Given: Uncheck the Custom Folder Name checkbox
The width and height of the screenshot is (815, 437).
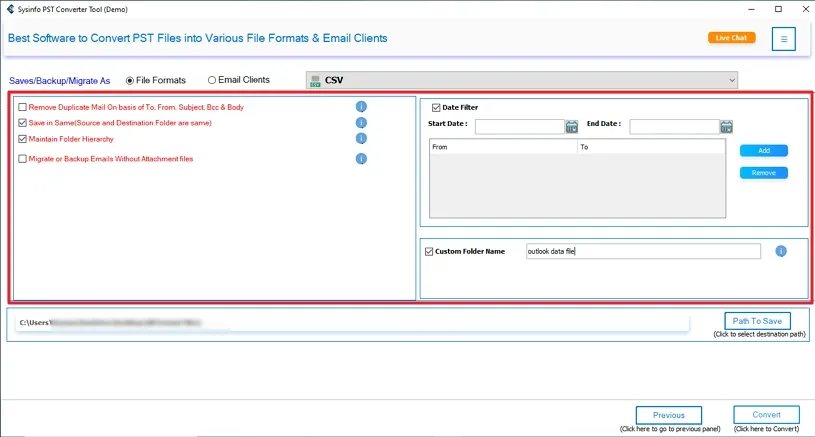Looking at the screenshot, I should (429, 251).
